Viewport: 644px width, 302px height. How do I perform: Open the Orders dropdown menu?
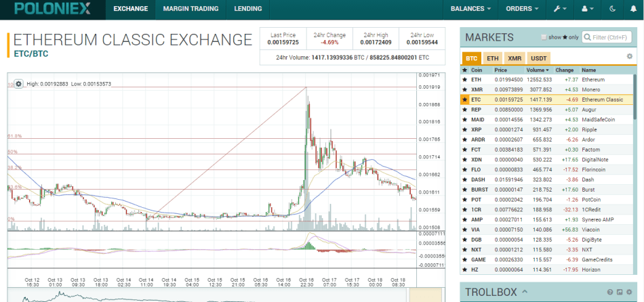[521, 9]
